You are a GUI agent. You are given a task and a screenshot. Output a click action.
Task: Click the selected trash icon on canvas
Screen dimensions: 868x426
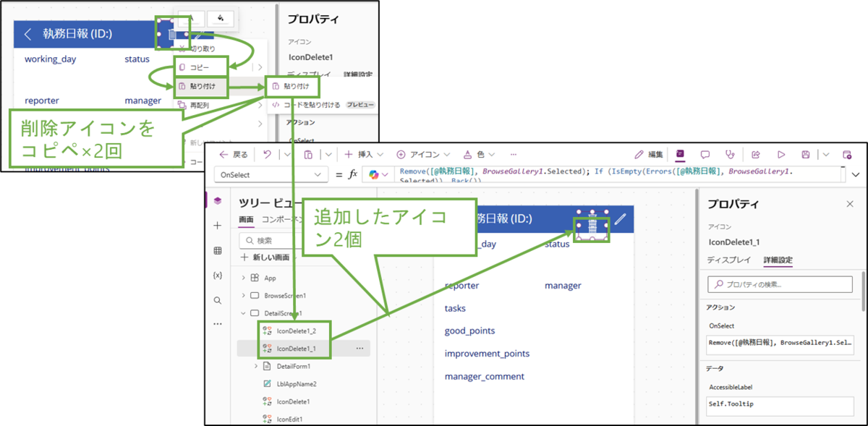tap(592, 223)
